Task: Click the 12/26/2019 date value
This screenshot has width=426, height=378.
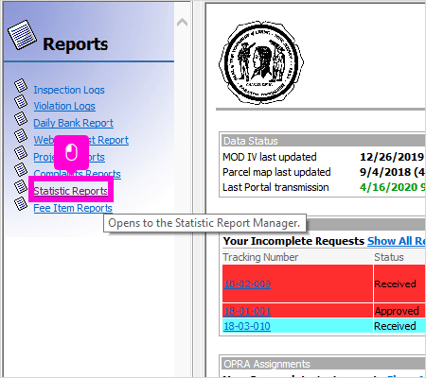Action: 392,157
